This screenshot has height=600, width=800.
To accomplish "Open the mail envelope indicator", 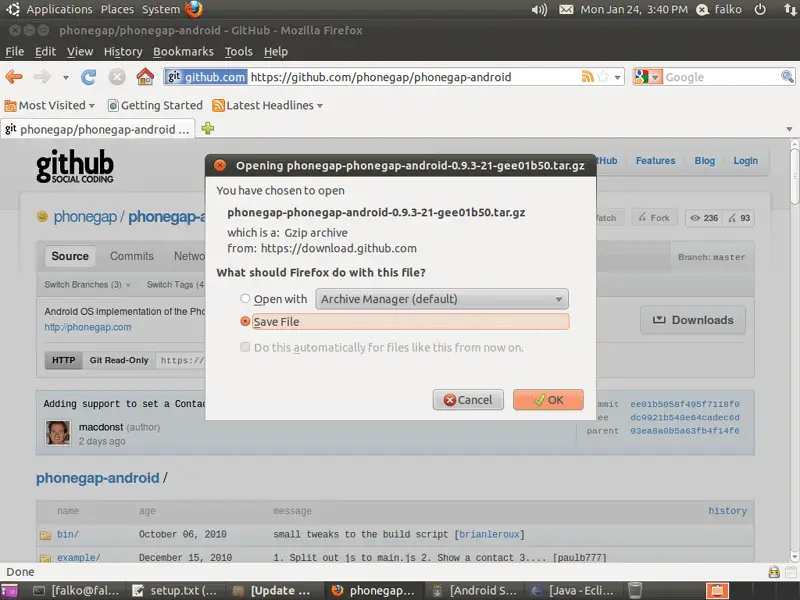I will [566, 10].
